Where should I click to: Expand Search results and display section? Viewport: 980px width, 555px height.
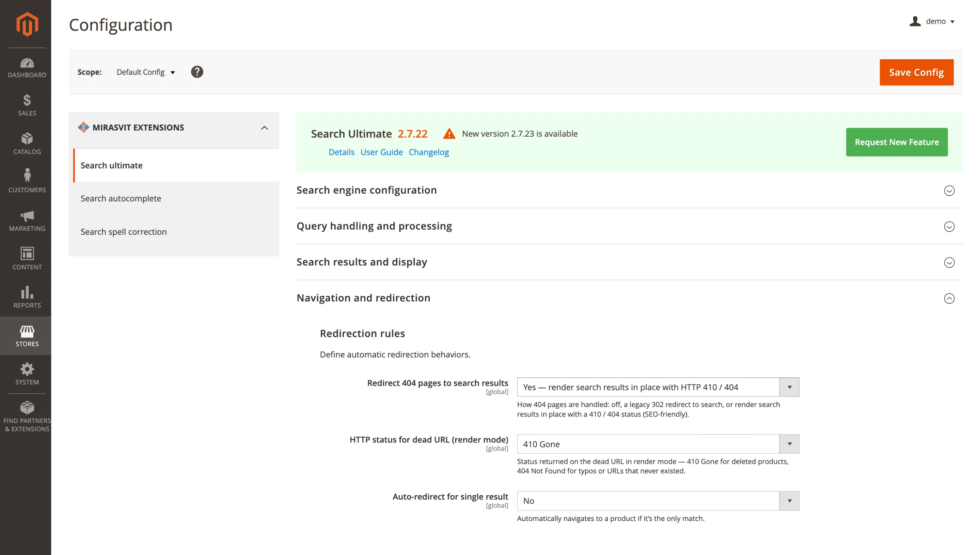(x=949, y=262)
